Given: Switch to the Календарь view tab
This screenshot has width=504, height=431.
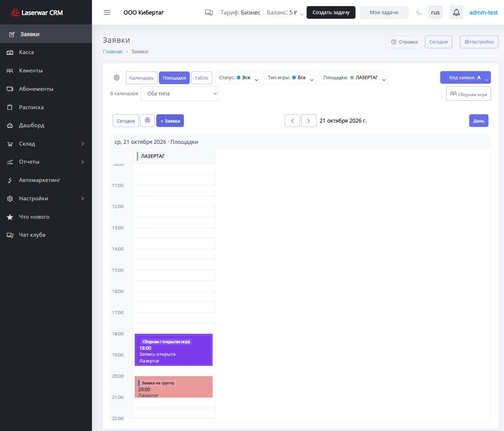Looking at the screenshot, I should click(x=141, y=78).
